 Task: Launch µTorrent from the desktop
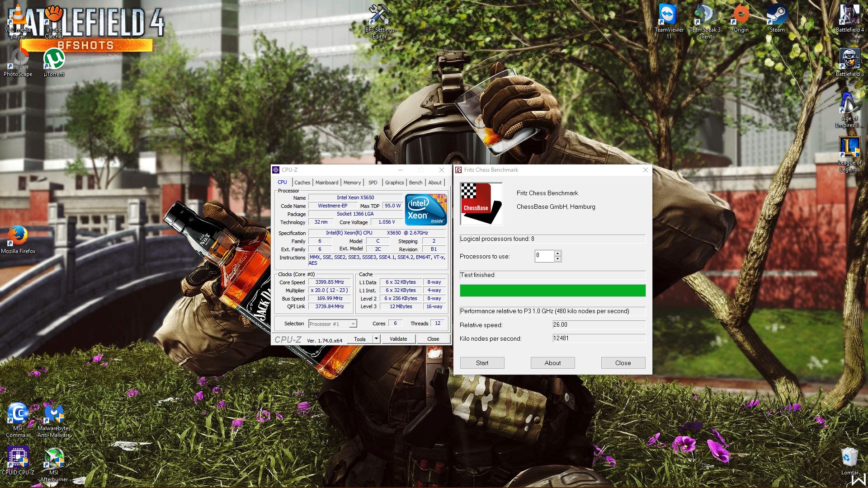[54, 62]
